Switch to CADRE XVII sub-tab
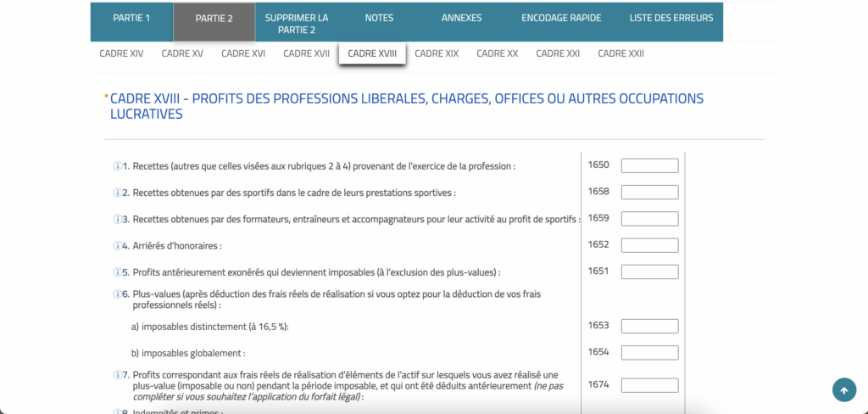This screenshot has height=414, width=868. click(307, 53)
